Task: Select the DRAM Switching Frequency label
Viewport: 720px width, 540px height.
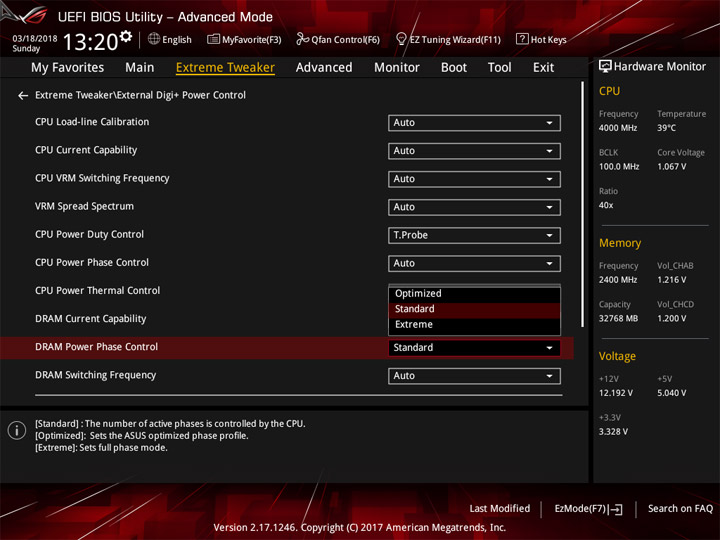Action: click(96, 375)
